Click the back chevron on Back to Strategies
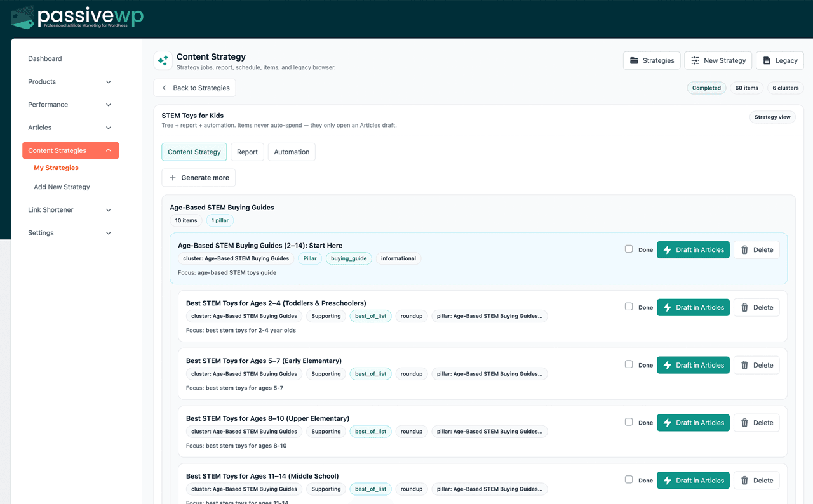Viewport: 813px width, 504px height. click(164, 88)
